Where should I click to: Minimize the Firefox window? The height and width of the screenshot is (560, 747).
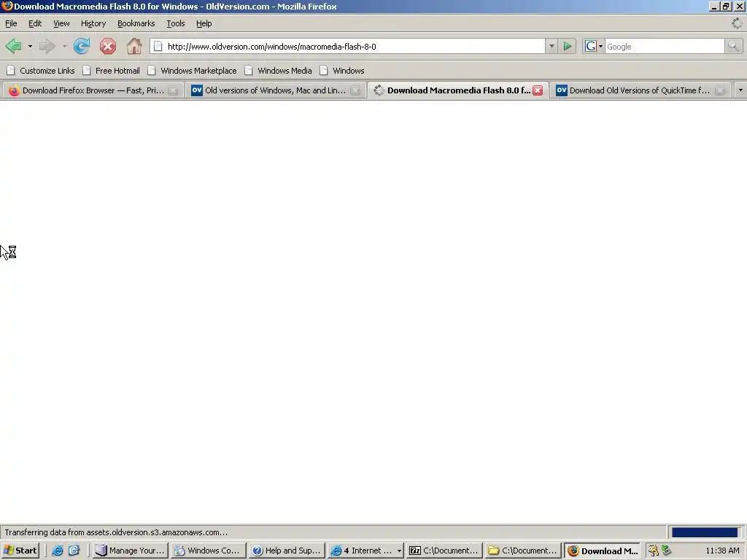coord(713,7)
